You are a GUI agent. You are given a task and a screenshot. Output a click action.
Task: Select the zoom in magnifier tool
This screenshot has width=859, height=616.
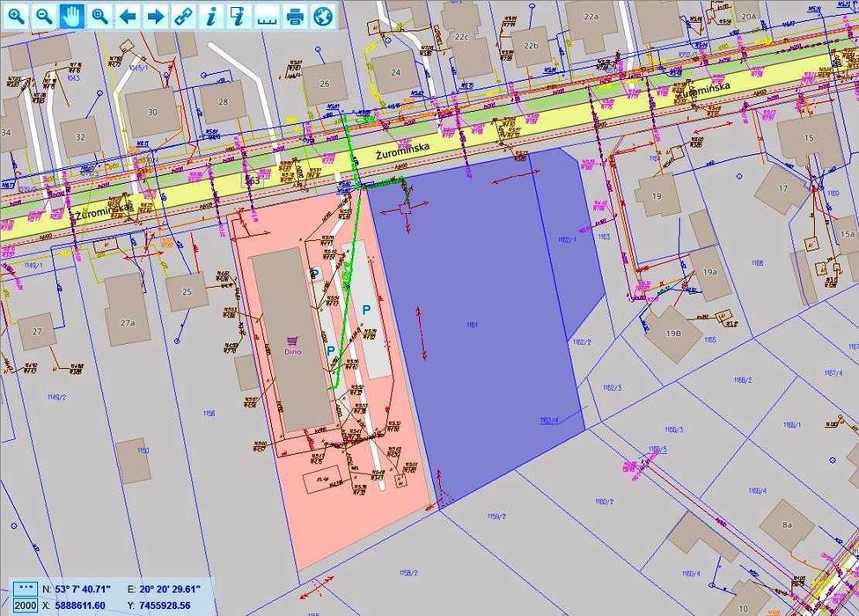16,16
